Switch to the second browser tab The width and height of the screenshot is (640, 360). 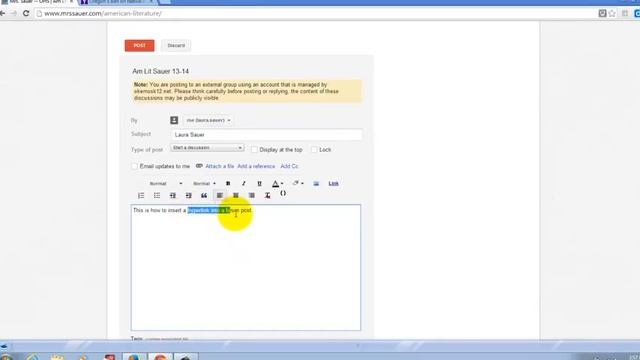click(116, 2)
